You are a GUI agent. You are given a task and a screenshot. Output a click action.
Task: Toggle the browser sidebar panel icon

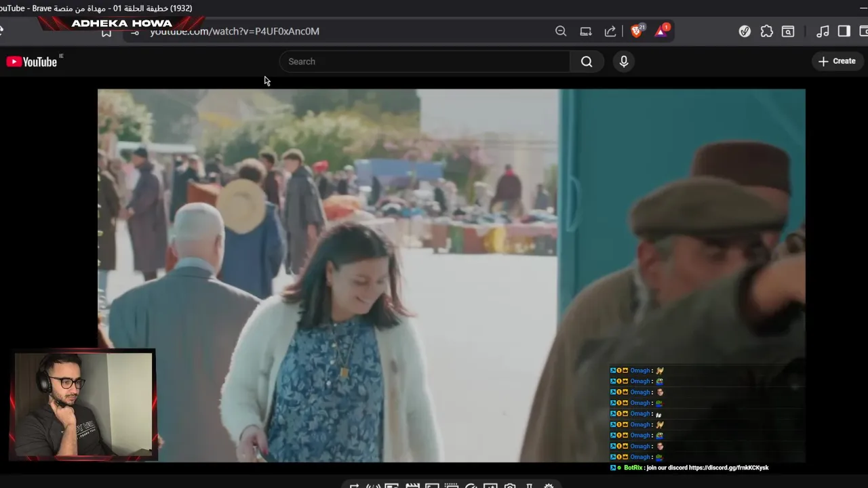(x=844, y=31)
